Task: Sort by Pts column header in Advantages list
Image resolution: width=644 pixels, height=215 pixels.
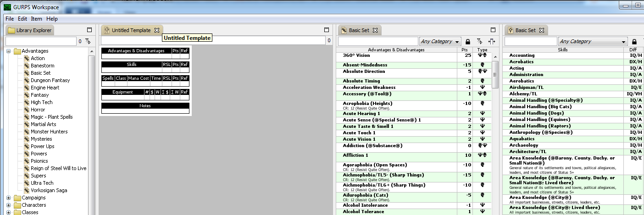Action: tap(465, 50)
